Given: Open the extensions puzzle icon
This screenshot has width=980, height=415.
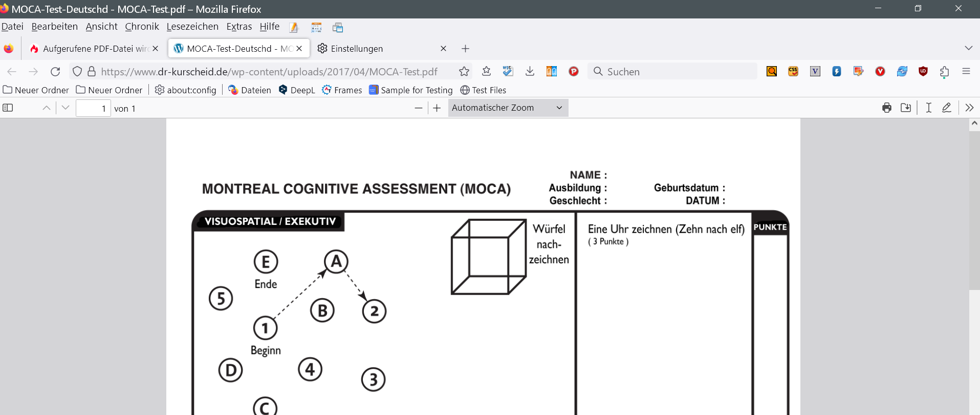Looking at the screenshot, I should pyautogui.click(x=945, y=72).
